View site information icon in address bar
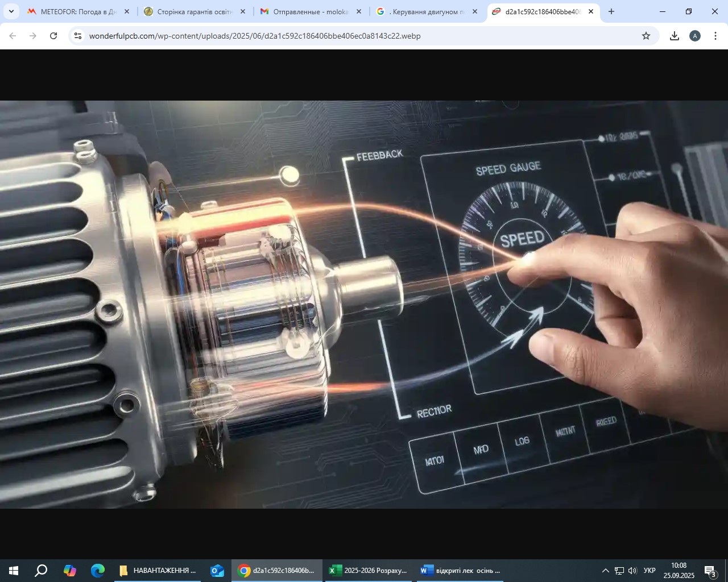Viewport: 728px width, 582px height. point(78,36)
